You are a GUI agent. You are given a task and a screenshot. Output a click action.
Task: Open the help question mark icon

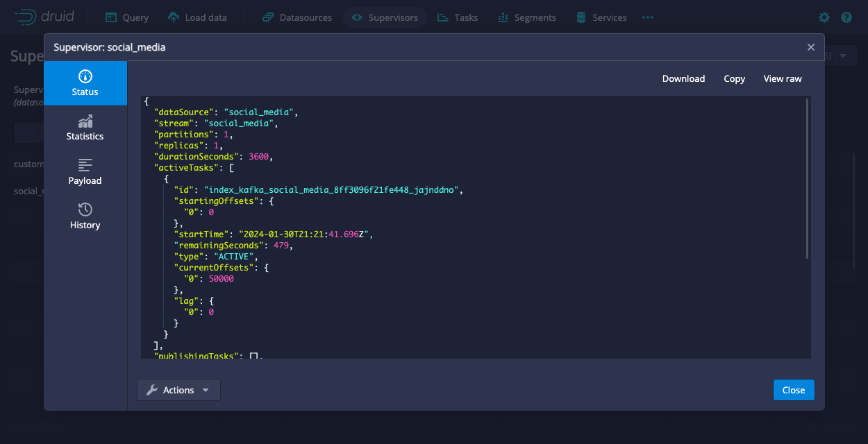pyautogui.click(x=846, y=17)
